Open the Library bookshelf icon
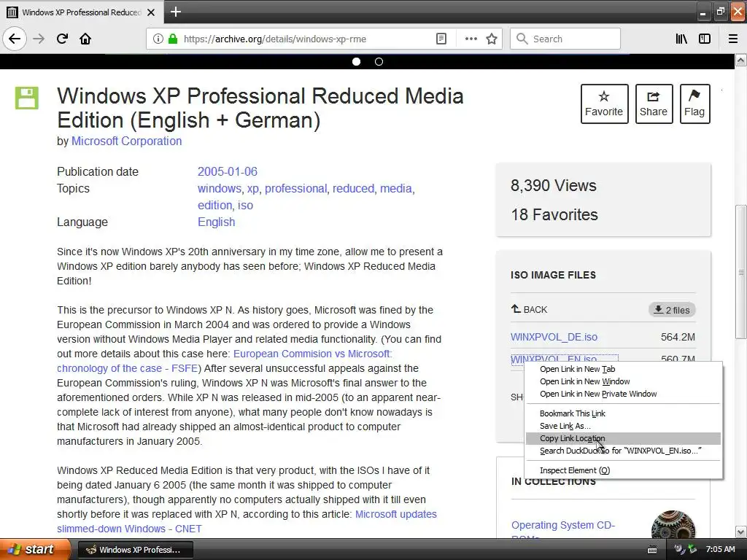The image size is (747, 560). point(681,39)
